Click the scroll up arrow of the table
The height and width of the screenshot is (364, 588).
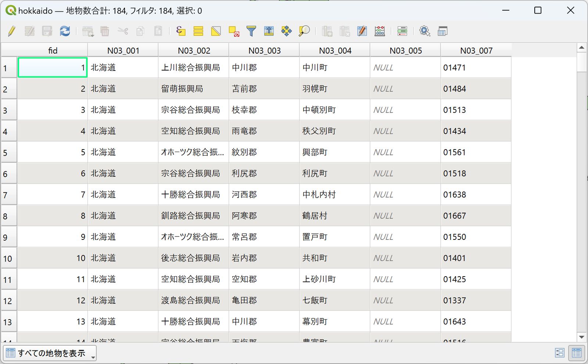pyautogui.click(x=581, y=48)
